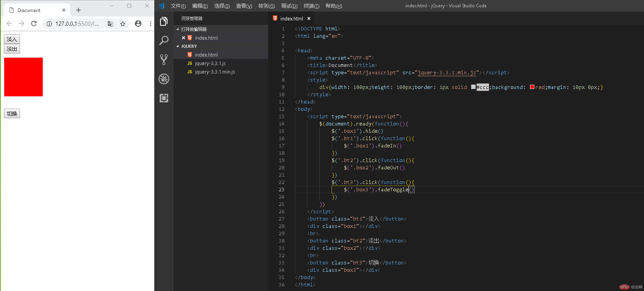Open the 查看(V) menu

[x=244, y=6]
